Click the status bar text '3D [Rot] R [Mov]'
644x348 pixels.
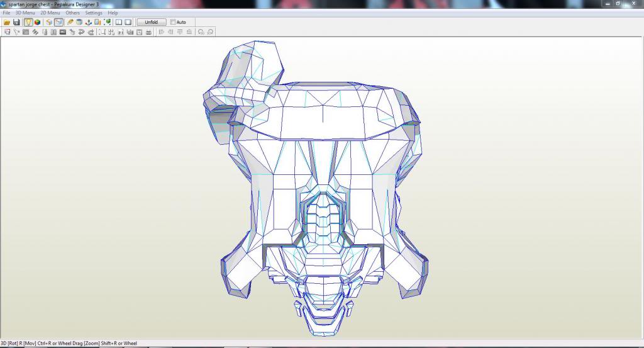[18, 343]
